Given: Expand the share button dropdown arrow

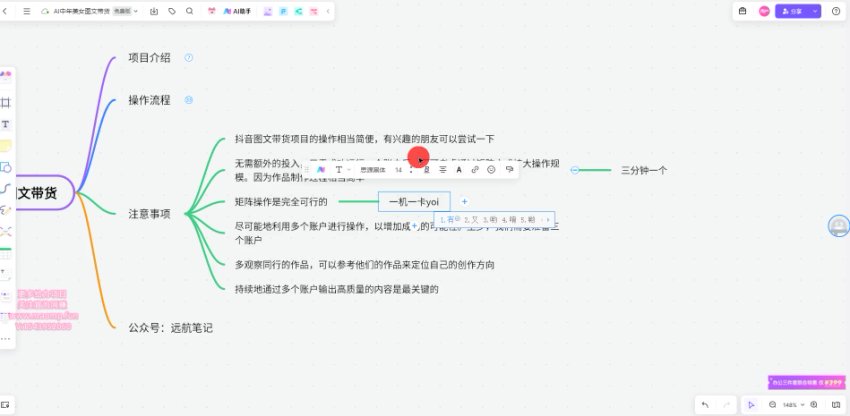Looking at the screenshot, I should click(815, 11).
